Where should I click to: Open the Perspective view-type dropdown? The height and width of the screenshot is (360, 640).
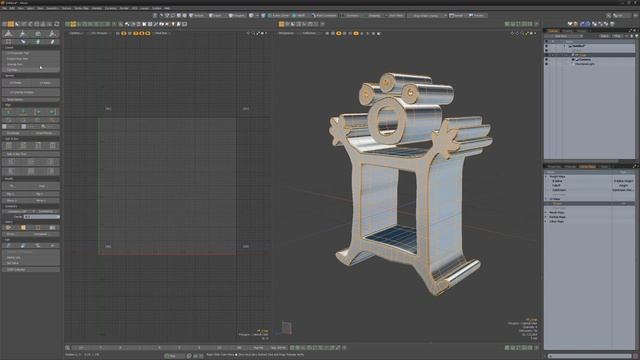(287, 33)
